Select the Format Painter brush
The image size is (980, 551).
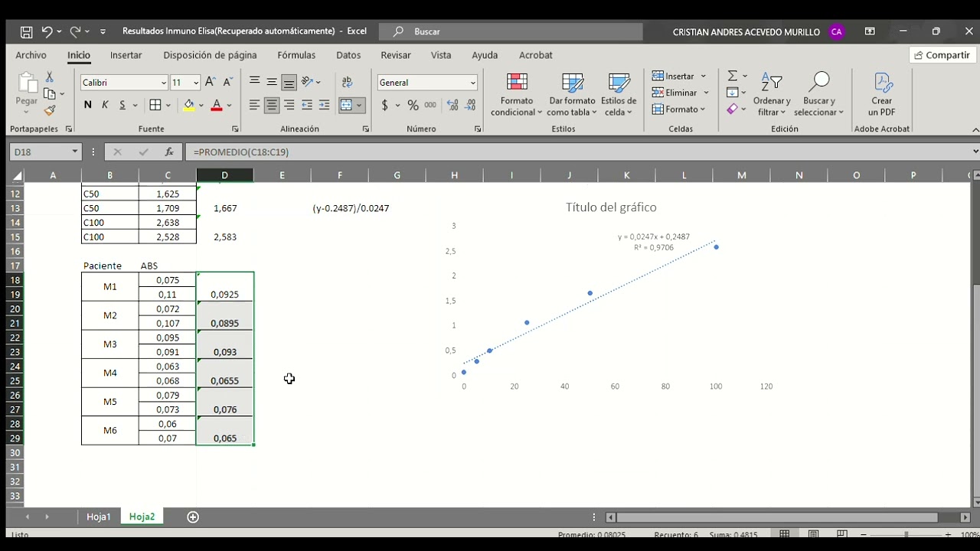coord(50,110)
